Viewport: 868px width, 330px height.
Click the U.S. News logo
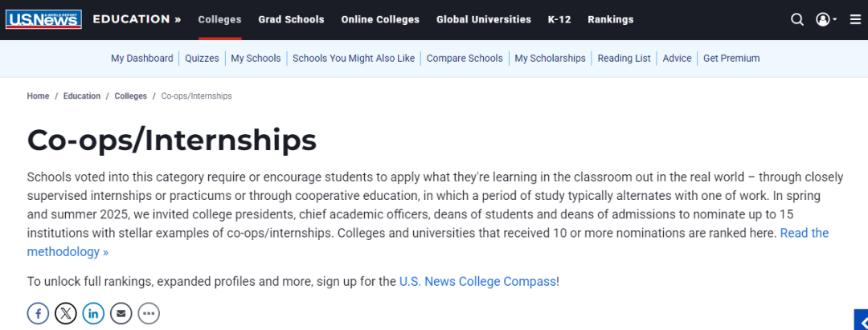click(x=43, y=18)
